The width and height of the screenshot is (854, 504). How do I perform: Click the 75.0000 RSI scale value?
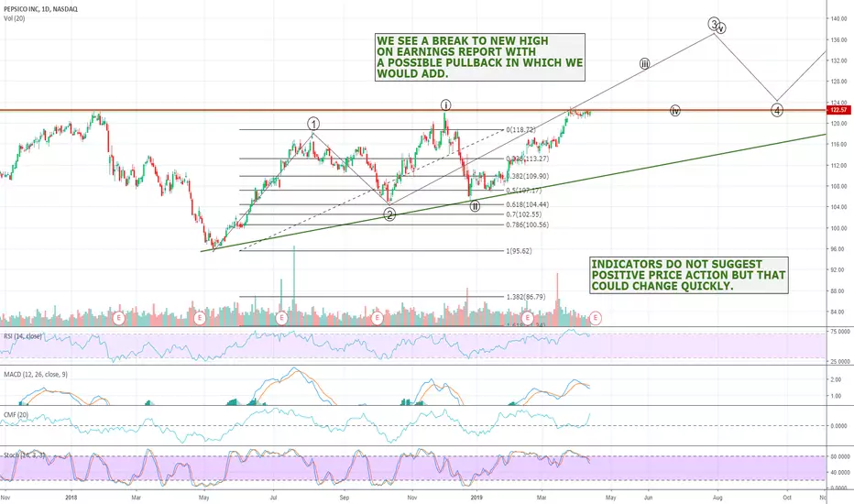[840, 332]
